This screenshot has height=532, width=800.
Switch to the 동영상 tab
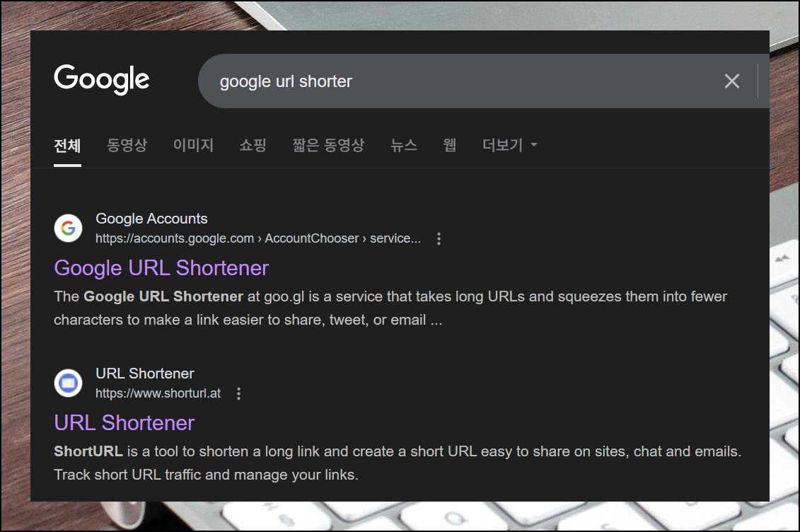pos(127,145)
